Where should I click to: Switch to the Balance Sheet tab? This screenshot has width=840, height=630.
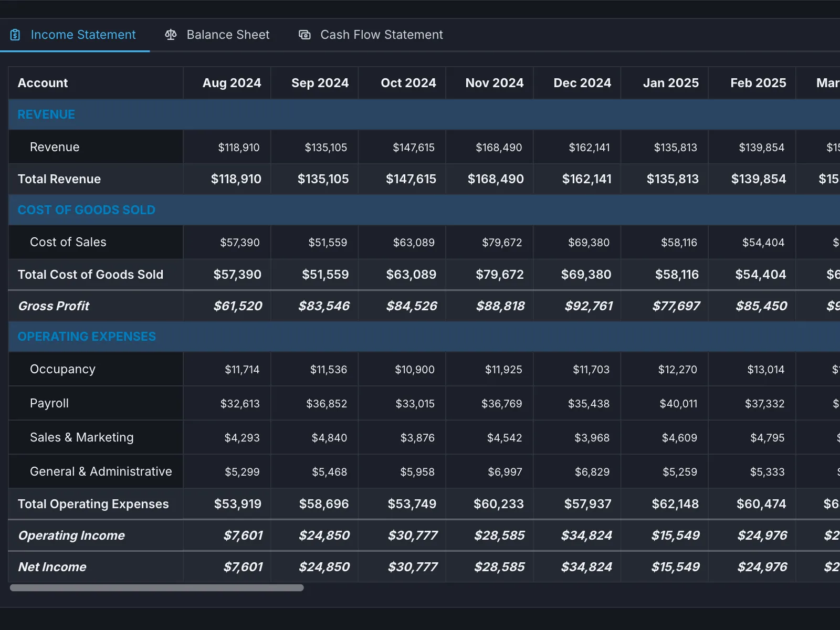217,35
